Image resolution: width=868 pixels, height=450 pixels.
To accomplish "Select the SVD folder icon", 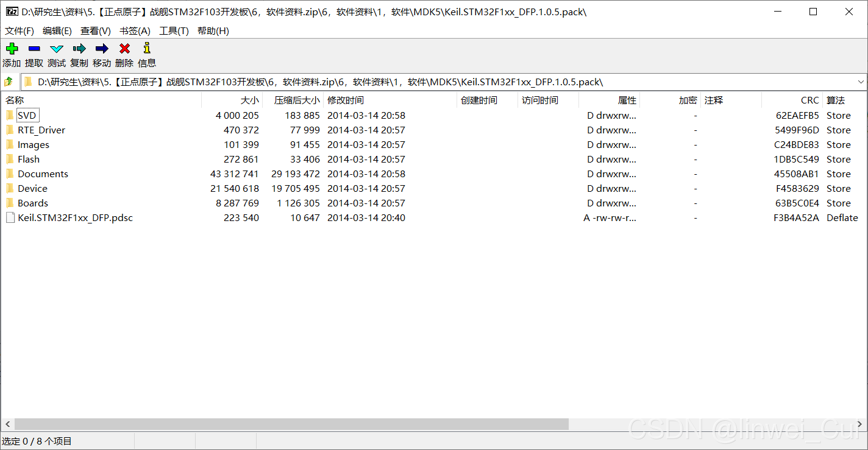I will click(10, 115).
